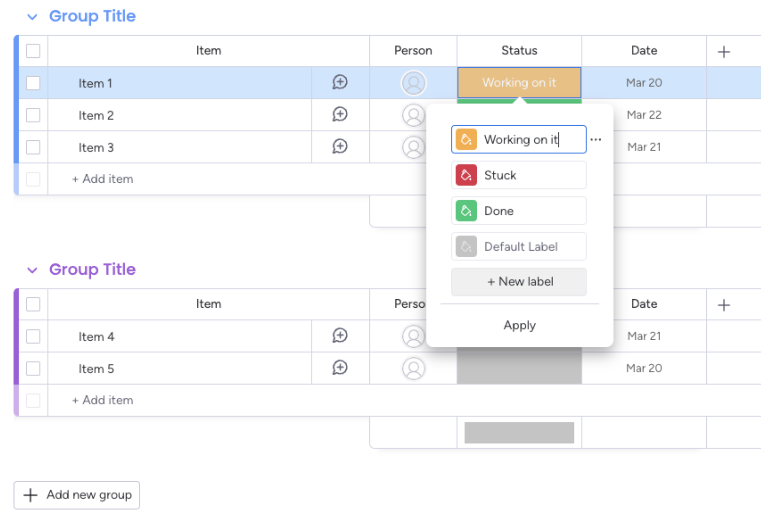Click the red paint bucket next to Stuck
Image resolution: width=761 pixels, height=532 pixels.
(x=466, y=175)
